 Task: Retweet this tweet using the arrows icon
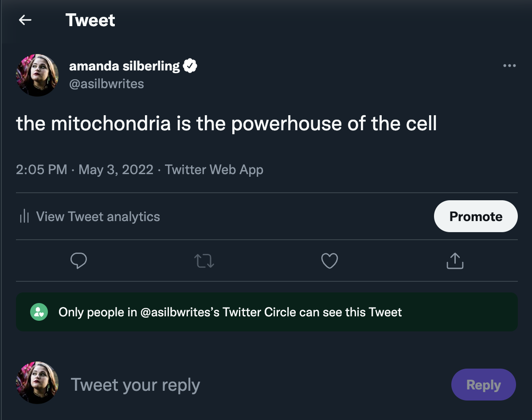(x=204, y=261)
